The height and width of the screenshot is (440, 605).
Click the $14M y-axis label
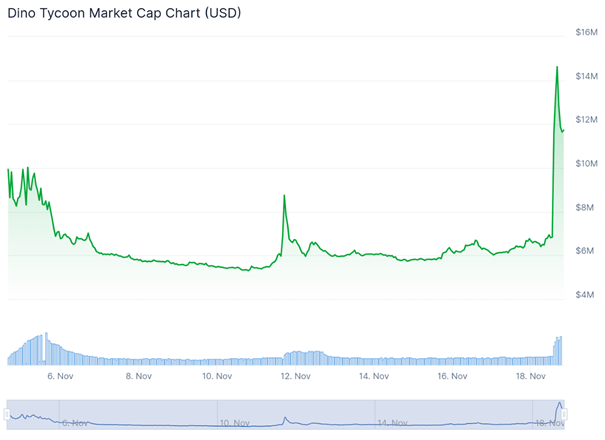[587, 77]
